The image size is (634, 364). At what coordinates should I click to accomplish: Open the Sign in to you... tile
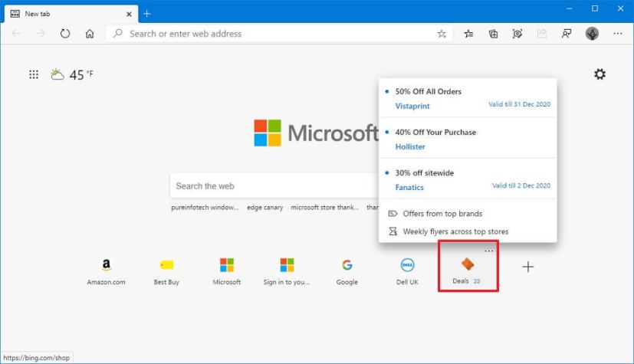tap(286, 271)
